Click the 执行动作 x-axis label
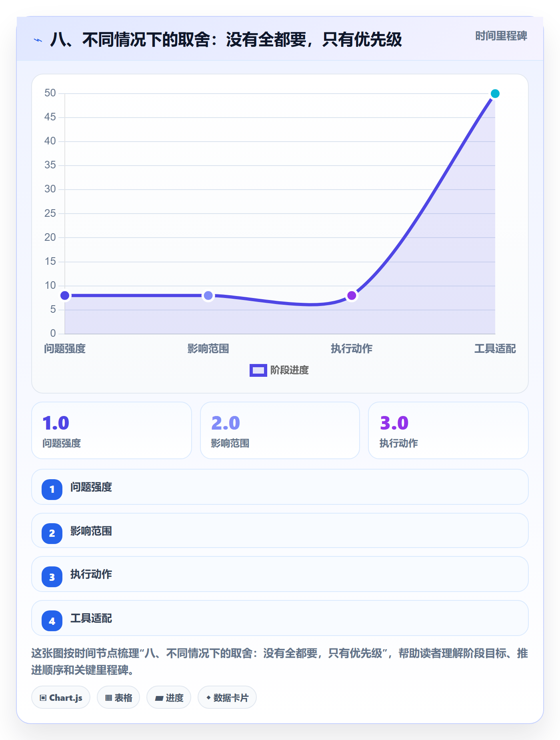Image resolution: width=560 pixels, height=740 pixels. [352, 349]
